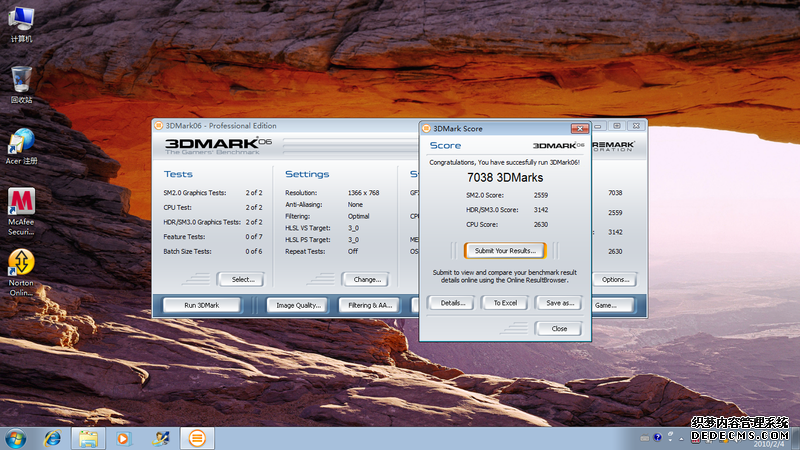The height and width of the screenshot is (450, 800).
Task: Click Repeat Tests value Off
Action: (353, 252)
